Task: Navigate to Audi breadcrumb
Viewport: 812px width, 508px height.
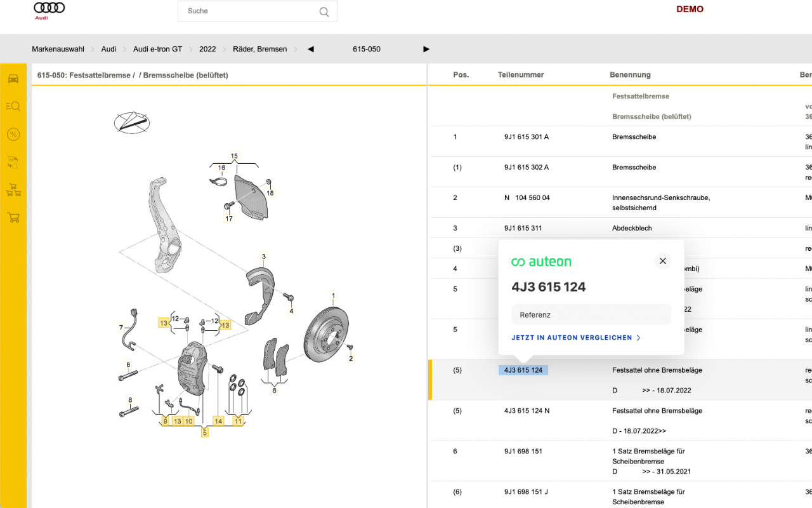Action: [108, 49]
